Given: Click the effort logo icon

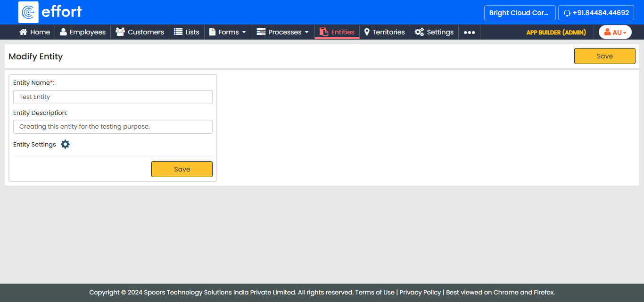Looking at the screenshot, I should (x=28, y=12).
